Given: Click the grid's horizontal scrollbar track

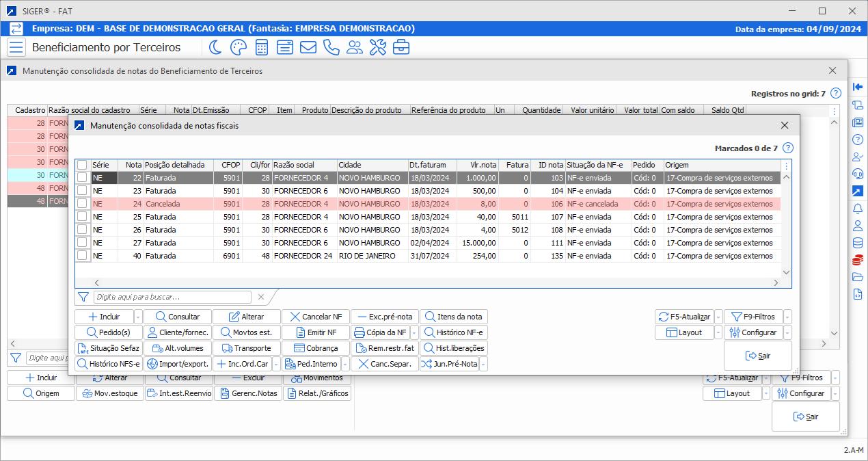Looking at the screenshot, I should [437, 282].
